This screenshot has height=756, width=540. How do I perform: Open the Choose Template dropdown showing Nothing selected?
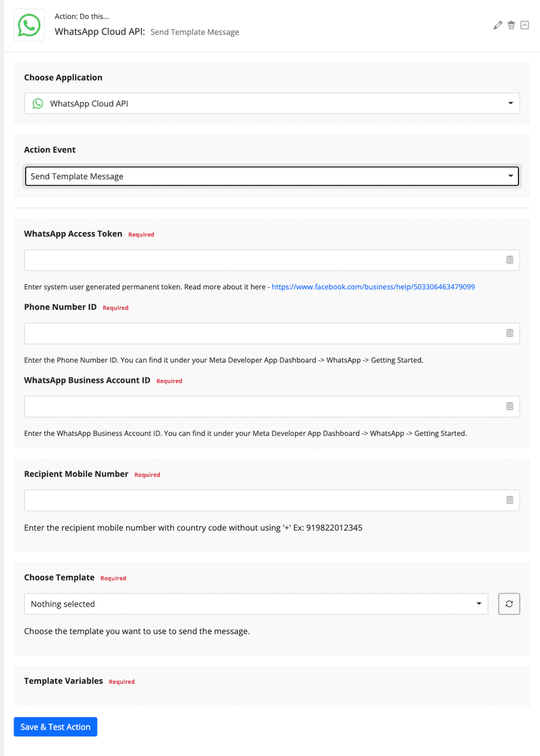pos(256,603)
